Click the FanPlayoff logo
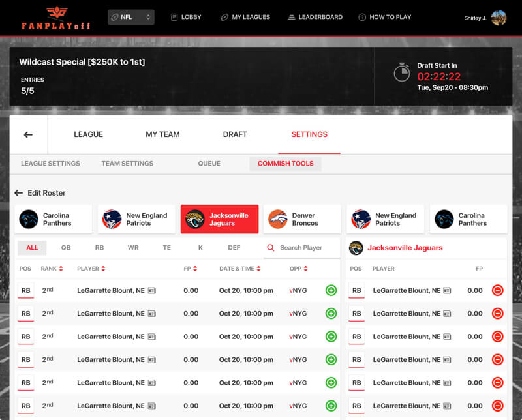 pyautogui.click(x=56, y=18)
